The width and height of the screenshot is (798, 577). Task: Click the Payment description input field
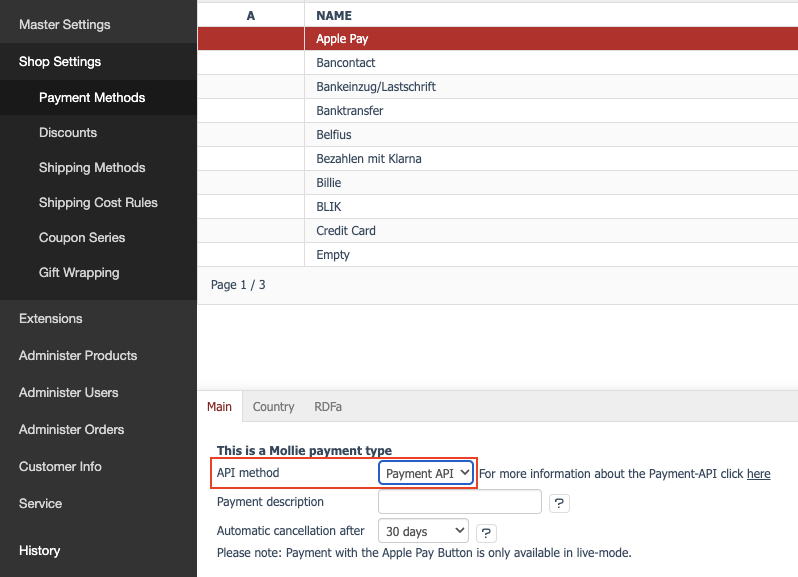[x=460, y=502]
